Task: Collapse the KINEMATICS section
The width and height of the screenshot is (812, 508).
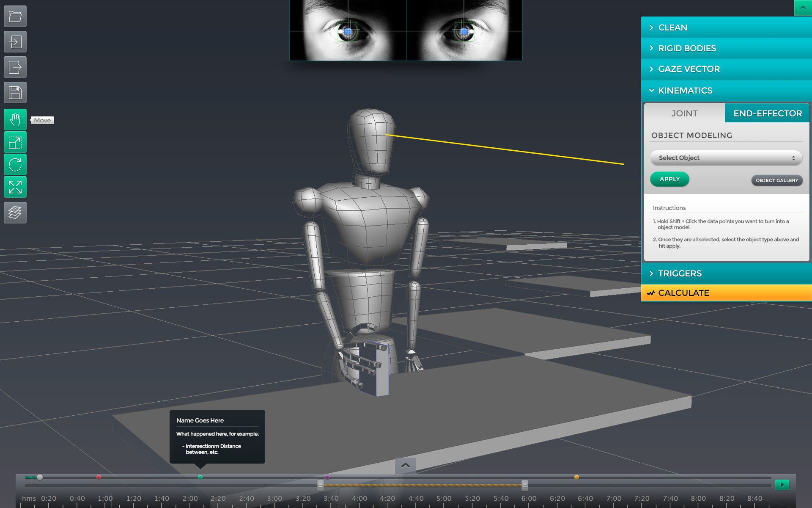Action: tap(685, 91)
